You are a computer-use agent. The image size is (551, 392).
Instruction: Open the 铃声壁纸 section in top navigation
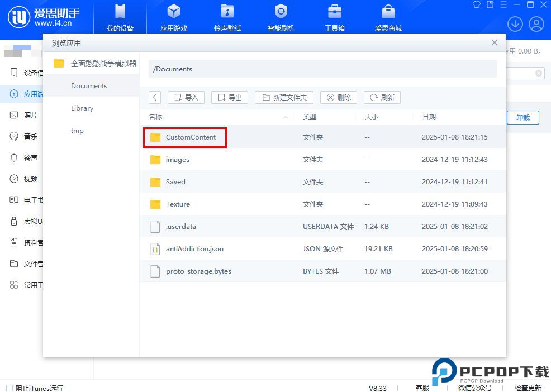coord(227,17)
